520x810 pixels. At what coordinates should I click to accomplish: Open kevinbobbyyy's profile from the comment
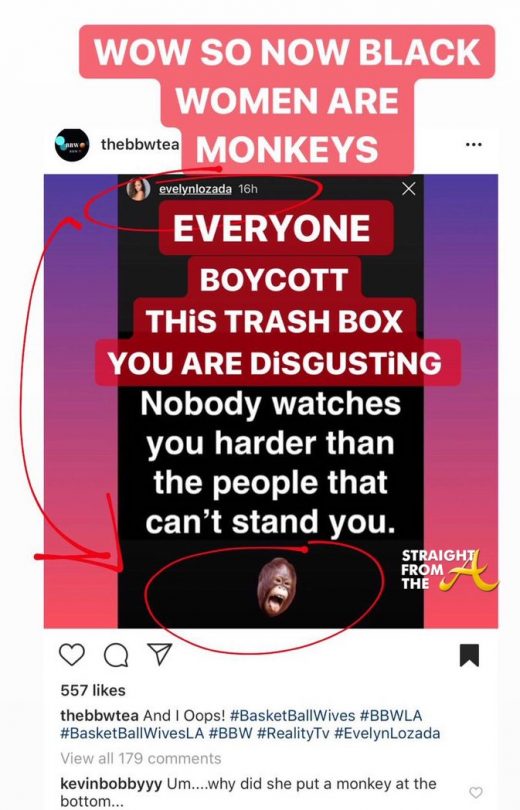click(111, 784)
